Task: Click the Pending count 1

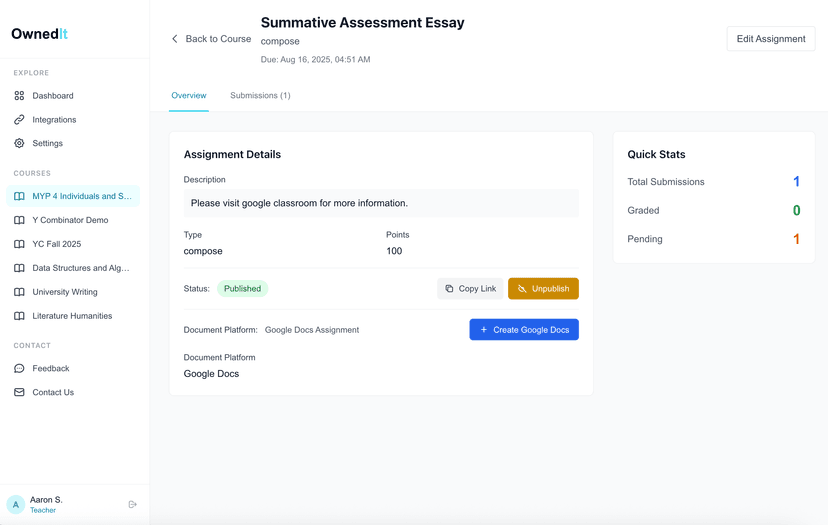Action: (796, 239)
